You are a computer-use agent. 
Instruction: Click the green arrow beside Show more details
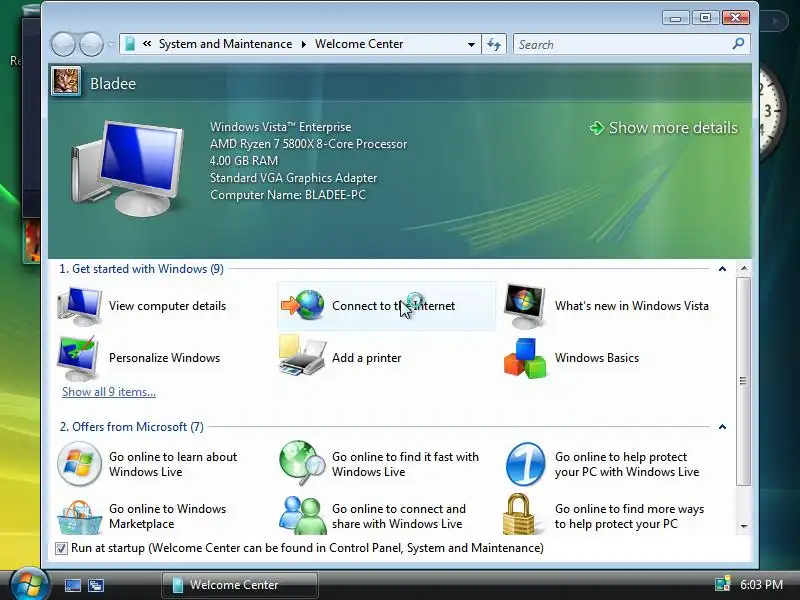click(x=596, y=128)
